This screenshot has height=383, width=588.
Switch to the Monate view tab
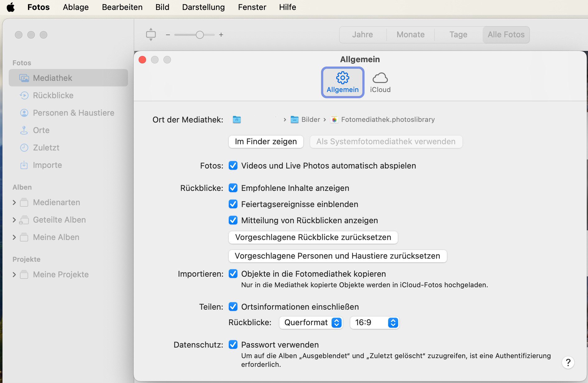tap(410, 35)
